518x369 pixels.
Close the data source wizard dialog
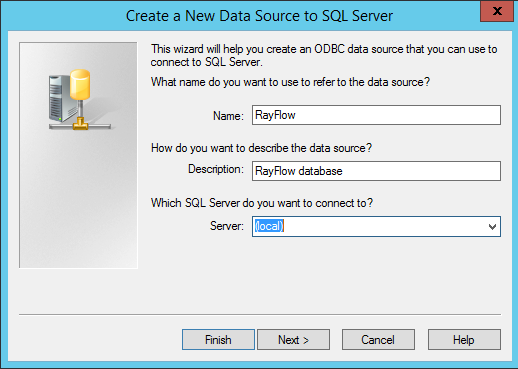coord(497,11)
